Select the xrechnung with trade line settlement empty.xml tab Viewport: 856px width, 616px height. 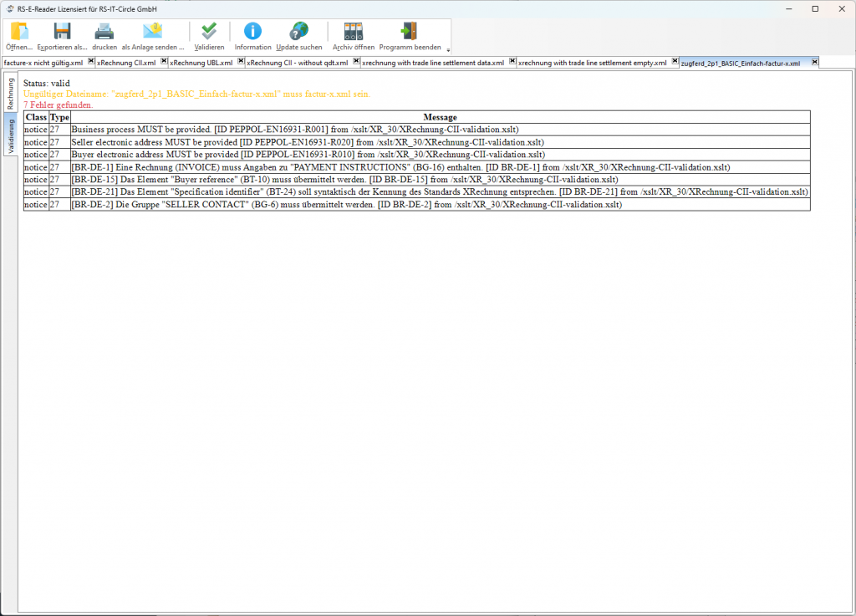pyautogui.click(x=592, y=63)
